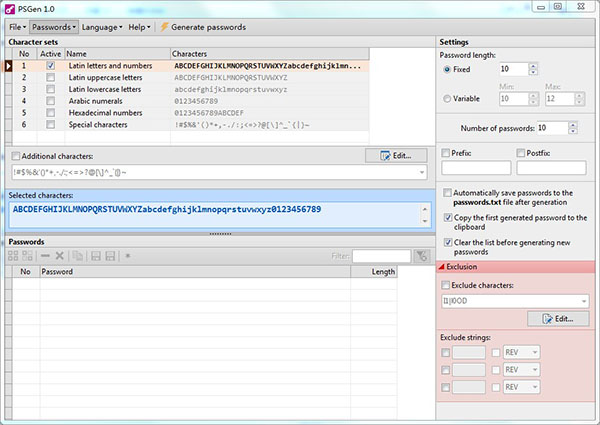The width and height of the screenshot is (600, 425).
Task: Open the File menu
Action: pos(17,25)
